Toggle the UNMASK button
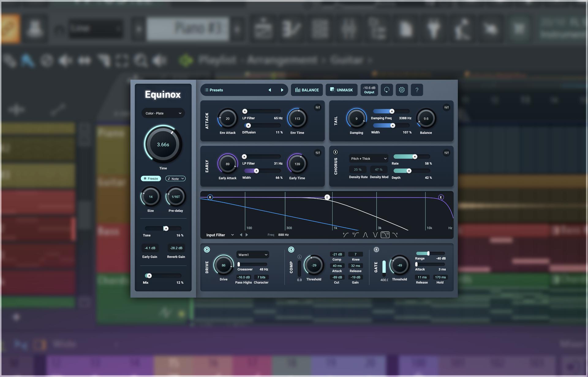 pos(341,90)
